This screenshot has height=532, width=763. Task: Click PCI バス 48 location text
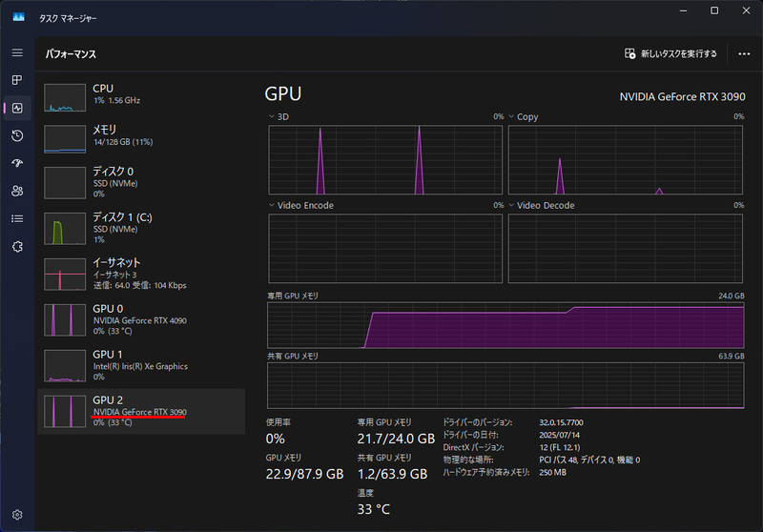pos(589,460)
